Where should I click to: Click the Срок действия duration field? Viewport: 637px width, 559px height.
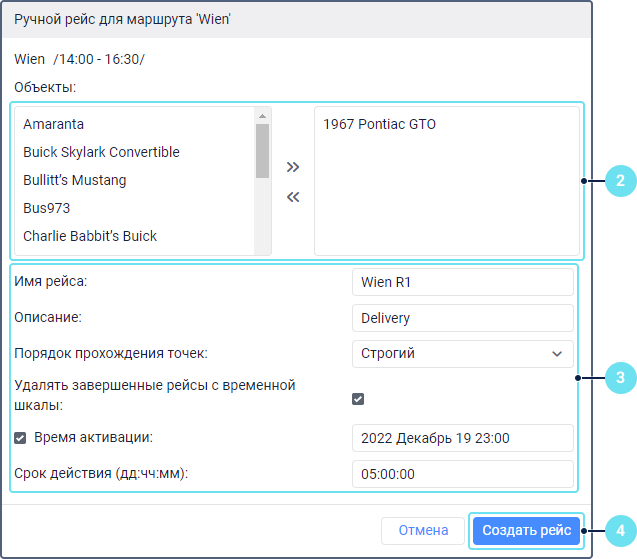click(462, 474)
